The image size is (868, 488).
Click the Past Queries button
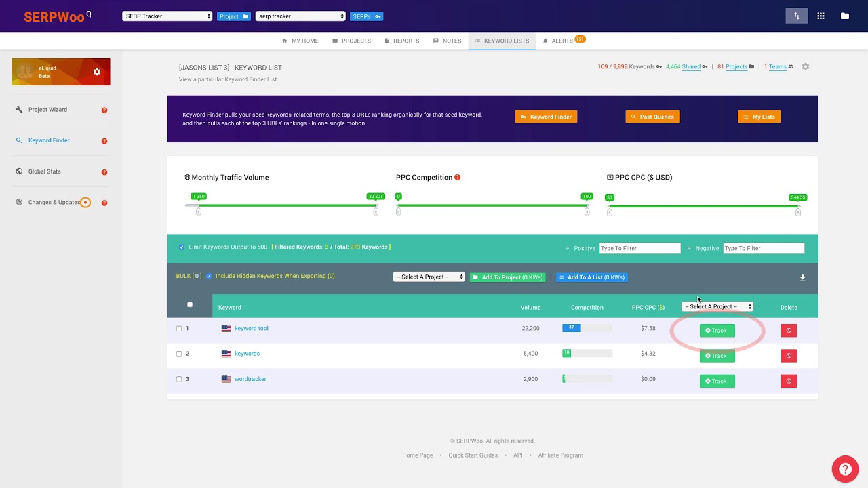click(x=652, y=117)
